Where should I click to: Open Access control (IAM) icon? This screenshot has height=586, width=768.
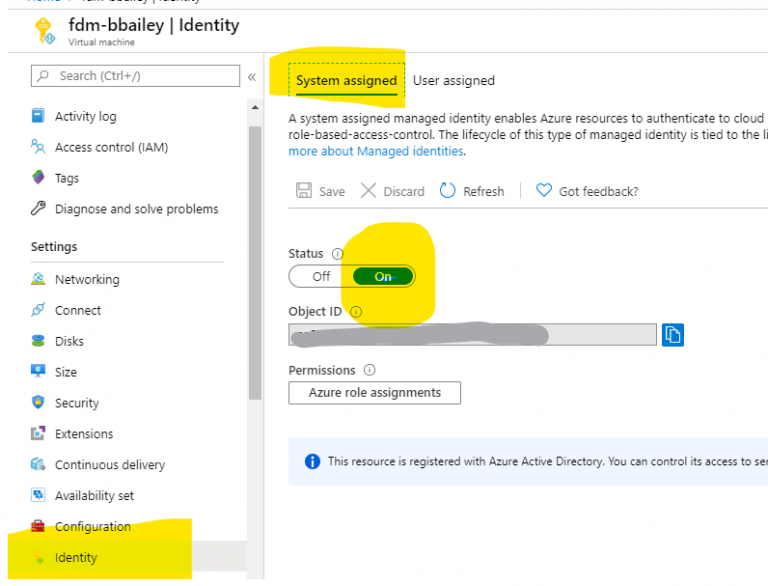[x=38, y=147]
